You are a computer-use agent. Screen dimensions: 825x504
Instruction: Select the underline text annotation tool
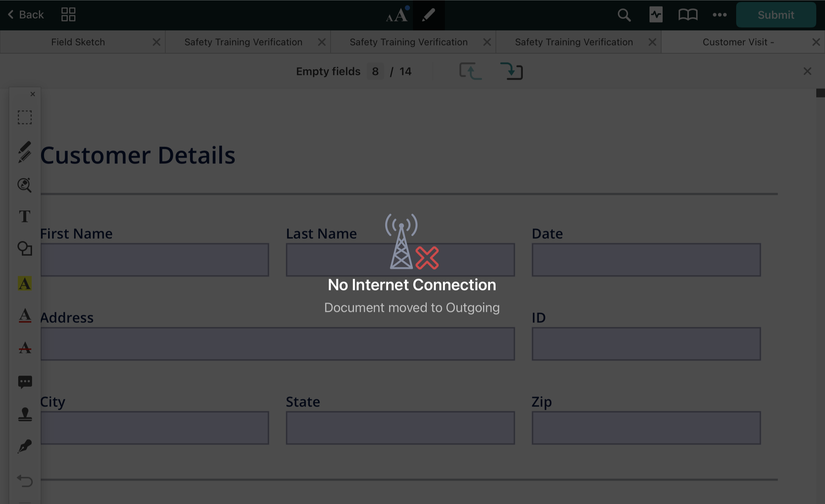25,316
